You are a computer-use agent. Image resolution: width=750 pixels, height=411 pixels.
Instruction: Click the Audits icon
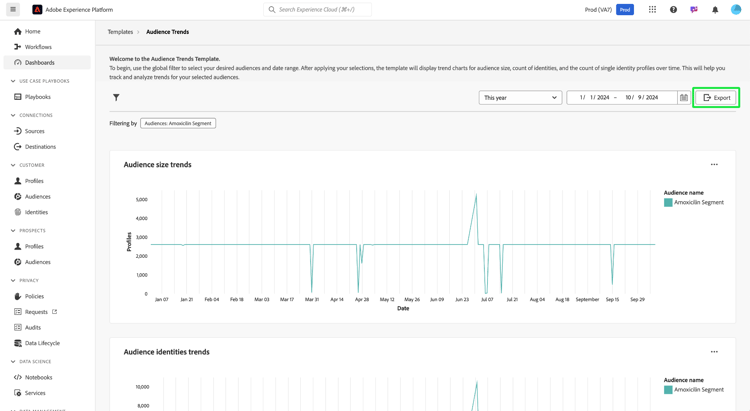point(18,327)
